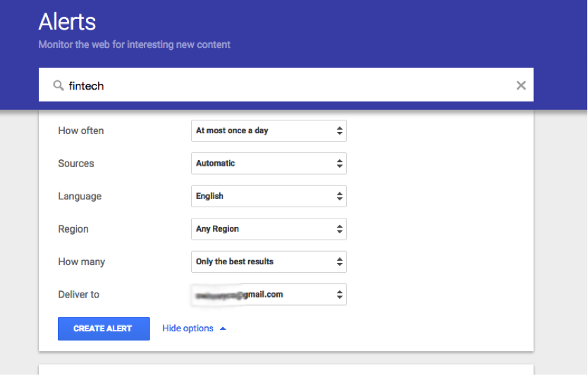Click the magnifier icon in search bar
The image size is (588, 375).
(59, 85)
